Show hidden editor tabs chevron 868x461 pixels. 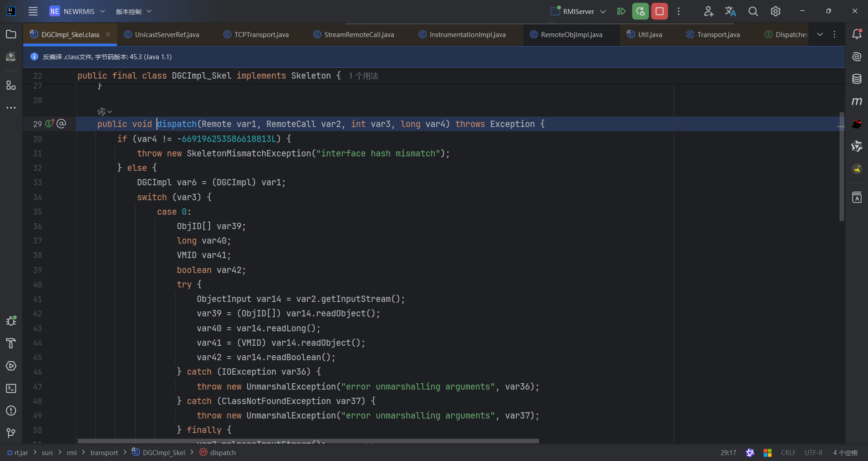pos(820,34)
